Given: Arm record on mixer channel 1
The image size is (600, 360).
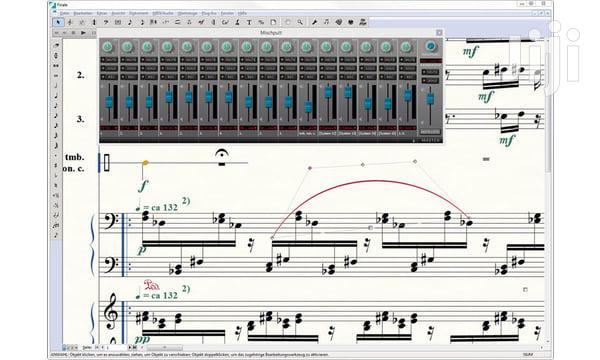Looking at the screenshot, I should pyautogui.click(x=109, y=77).
